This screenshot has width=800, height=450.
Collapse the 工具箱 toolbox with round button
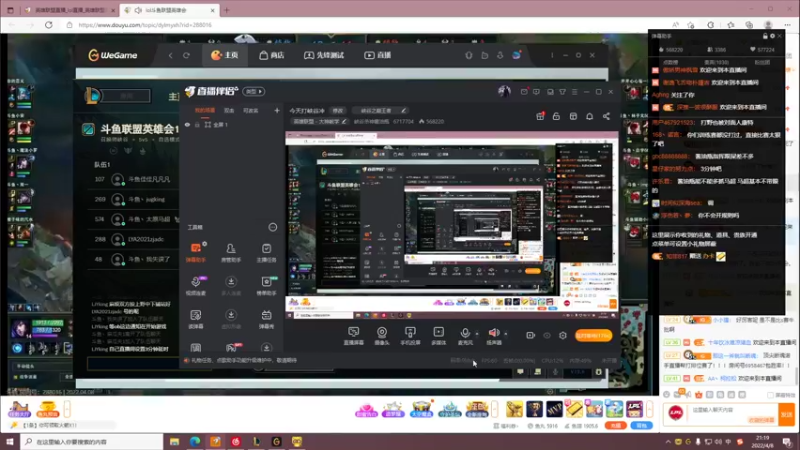click(273, 227)
